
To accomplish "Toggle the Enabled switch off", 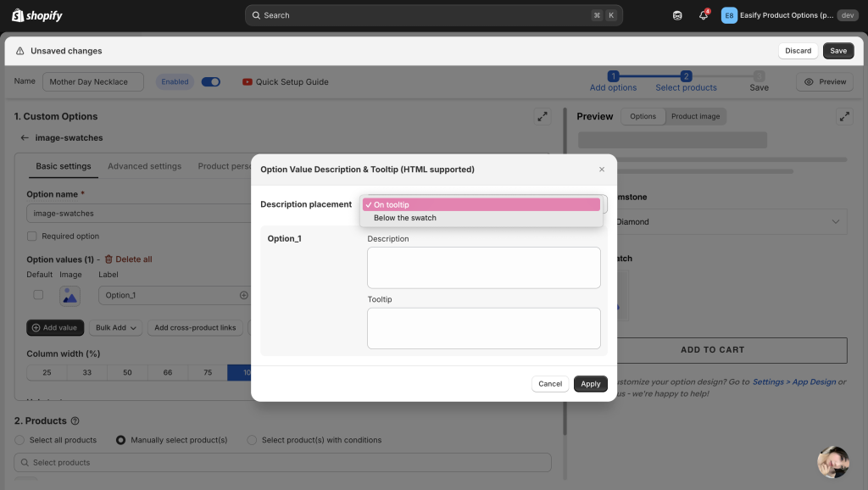I will [211, 82].
